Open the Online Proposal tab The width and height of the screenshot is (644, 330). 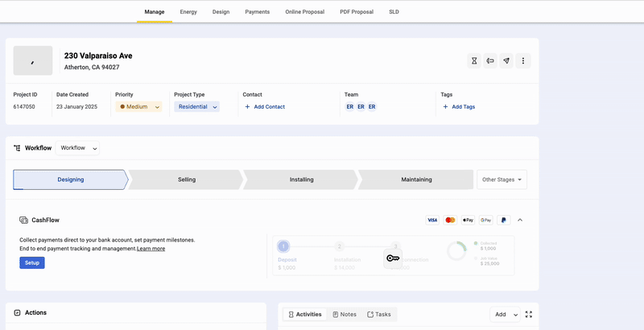click(305, 12)
